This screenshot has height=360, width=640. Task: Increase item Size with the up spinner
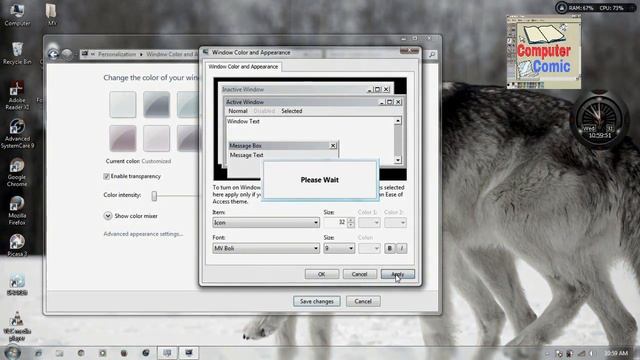point(351,220)
